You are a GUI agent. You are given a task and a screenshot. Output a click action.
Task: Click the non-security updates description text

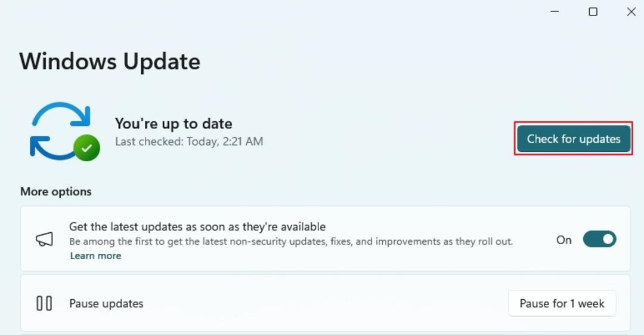click(291, 241)
